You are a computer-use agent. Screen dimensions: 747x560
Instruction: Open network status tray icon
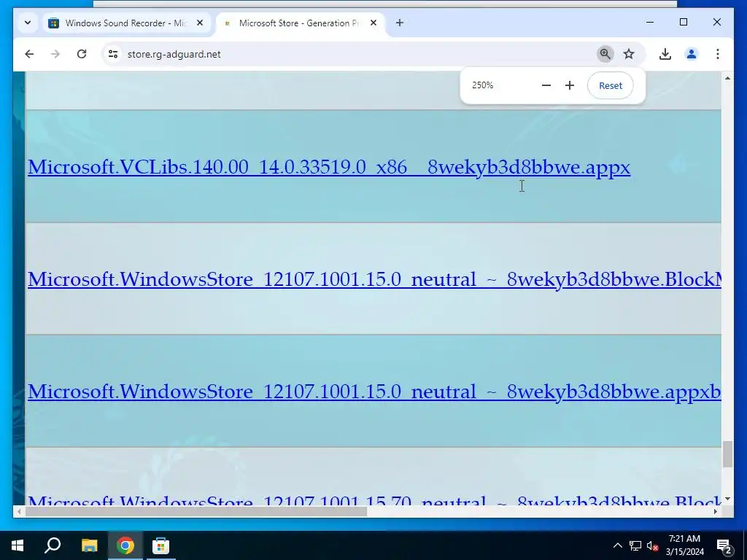635,545
